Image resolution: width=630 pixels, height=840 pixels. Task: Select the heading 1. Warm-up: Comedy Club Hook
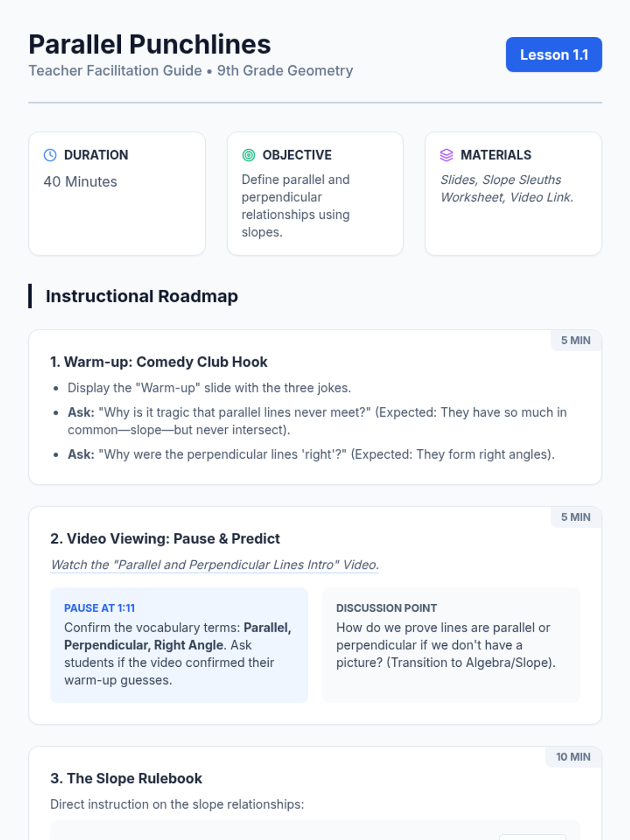[x=159, y=362]
